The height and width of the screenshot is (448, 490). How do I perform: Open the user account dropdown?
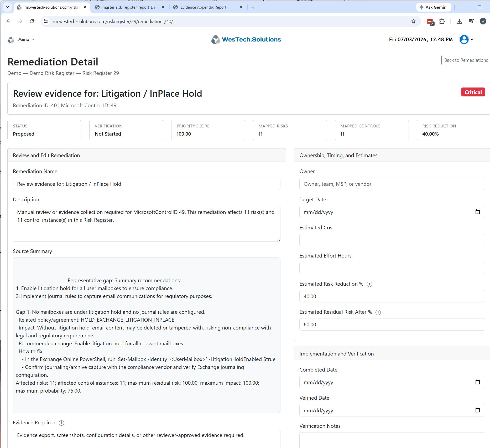pyautogui.click(x=466, y=39)
